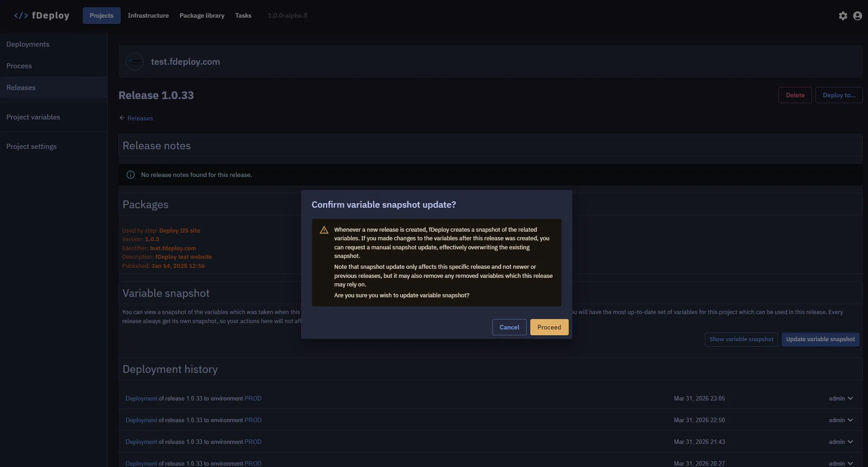Expand the Mar 31, 2026 23:05 deployment row
Viewport: 868px width, 467px height.
click(850, 399)
